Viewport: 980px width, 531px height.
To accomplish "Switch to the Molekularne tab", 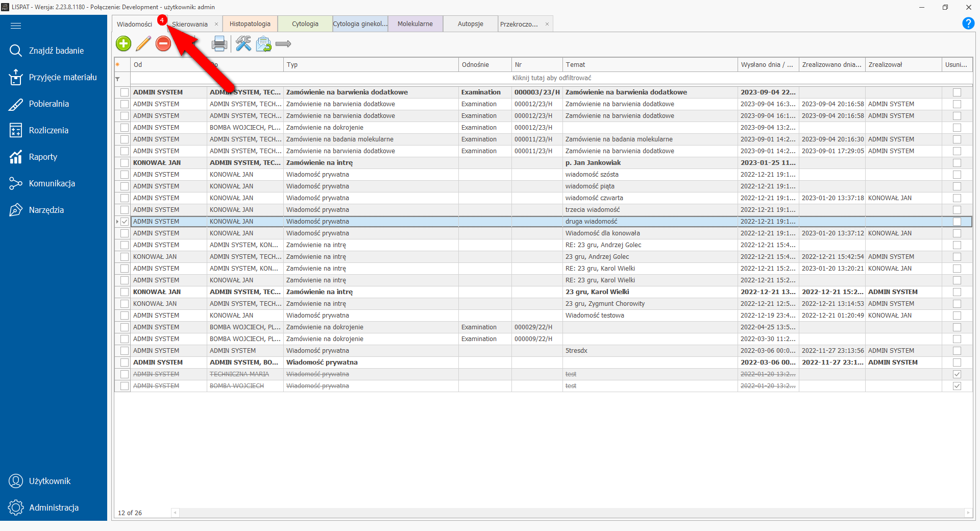I will click(415, 24).
